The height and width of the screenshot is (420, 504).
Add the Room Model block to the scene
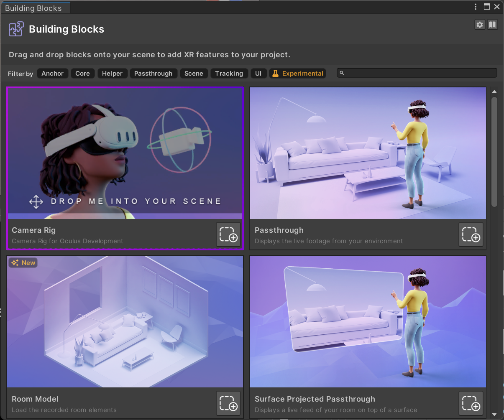click(x=228, y=403)
